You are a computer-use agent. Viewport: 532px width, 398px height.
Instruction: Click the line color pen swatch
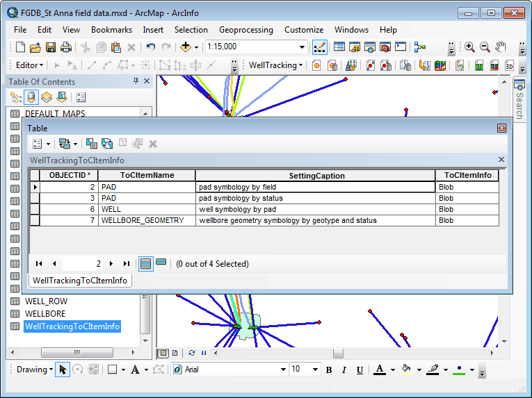click(433, 370)
